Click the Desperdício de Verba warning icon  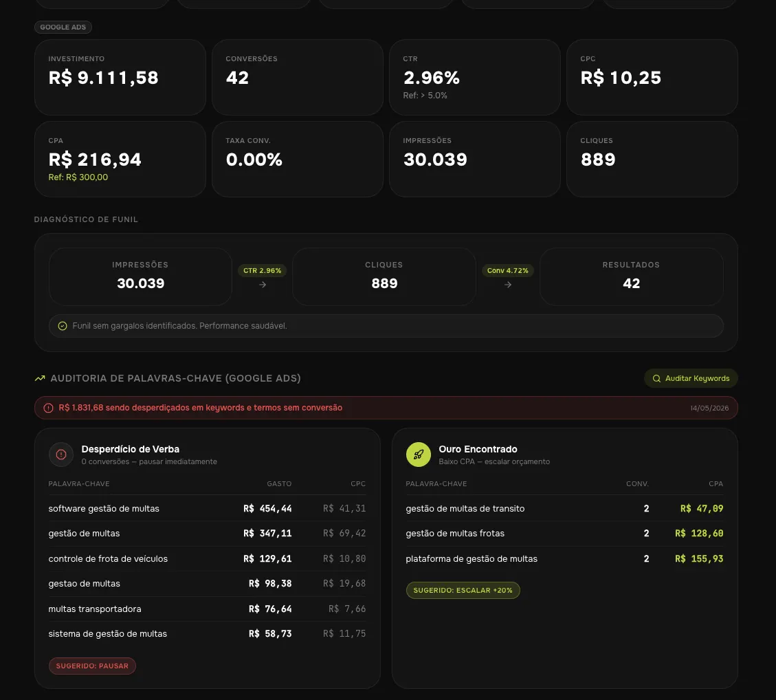(61, 455)
